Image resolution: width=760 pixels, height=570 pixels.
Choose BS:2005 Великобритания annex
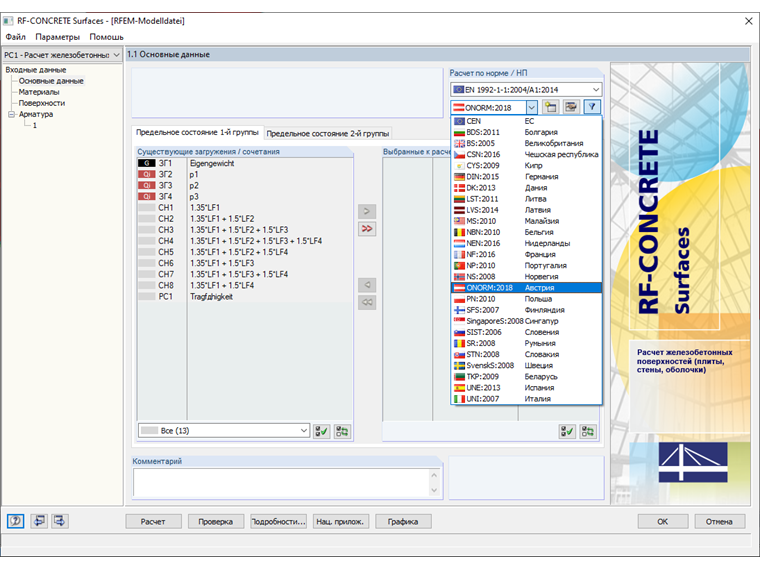click(x=526, y=143)
